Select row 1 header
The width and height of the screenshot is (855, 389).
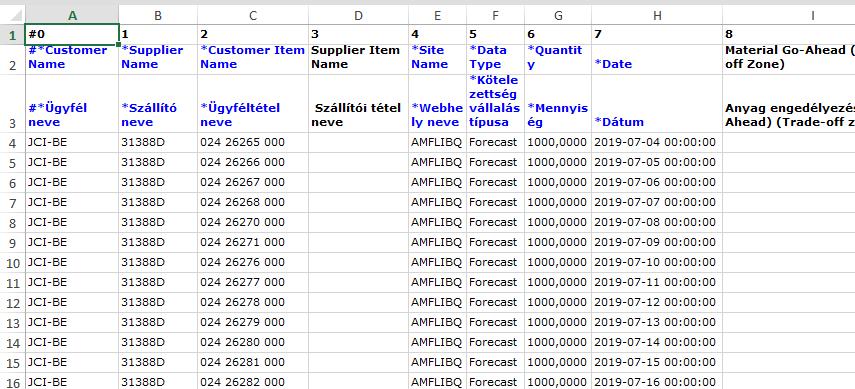pyautogui.click(x=12, y=34)
